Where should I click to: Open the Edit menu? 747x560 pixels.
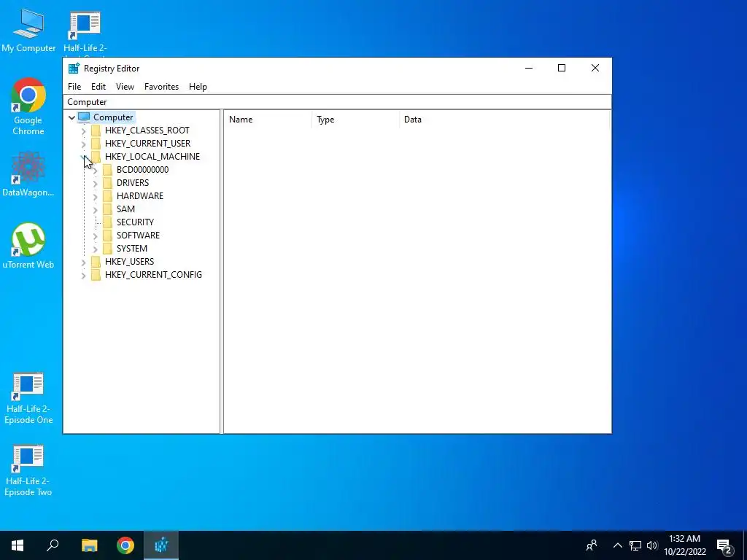tap(98, 87)
